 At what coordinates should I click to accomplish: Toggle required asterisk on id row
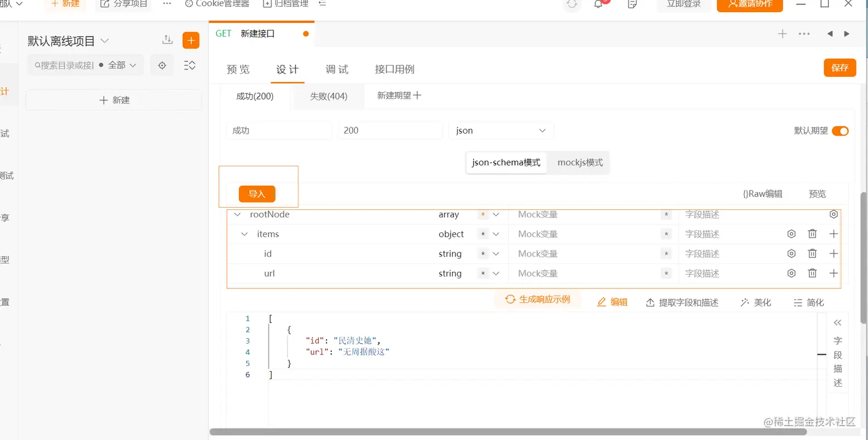click(483, 254)
